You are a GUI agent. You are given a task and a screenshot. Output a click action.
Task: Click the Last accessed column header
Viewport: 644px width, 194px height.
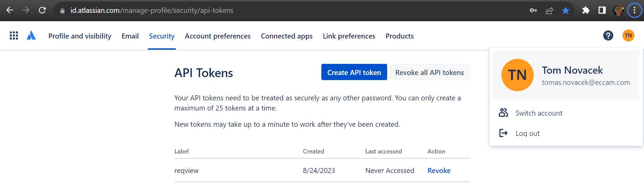(x=383, y=151)
